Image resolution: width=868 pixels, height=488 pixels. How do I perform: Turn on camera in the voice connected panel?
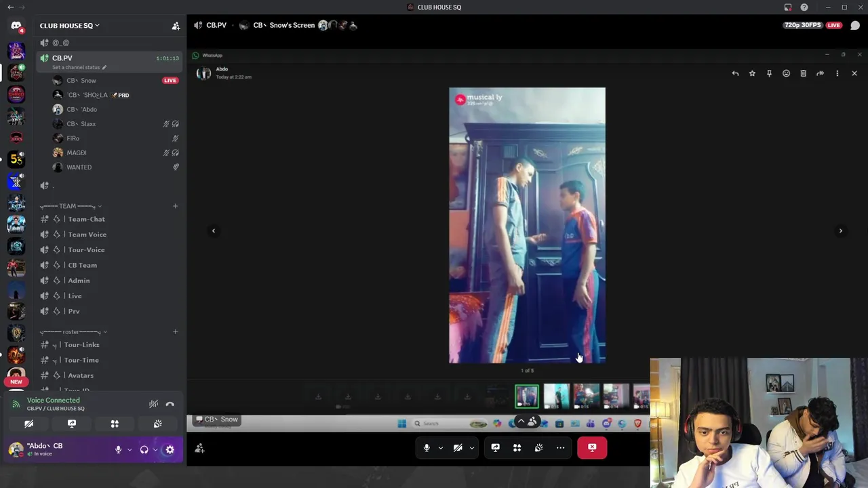click(x=29, y=424)
